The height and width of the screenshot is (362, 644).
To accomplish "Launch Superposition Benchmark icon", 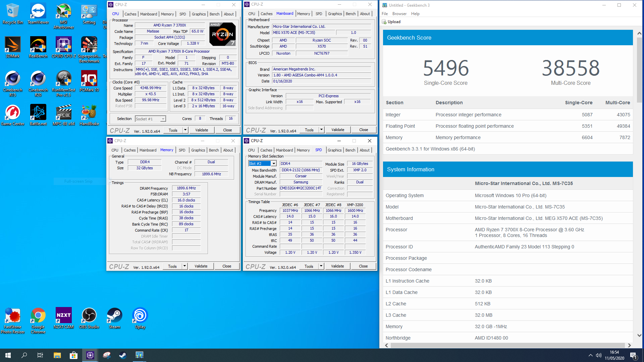I will [x=89, y=50].
